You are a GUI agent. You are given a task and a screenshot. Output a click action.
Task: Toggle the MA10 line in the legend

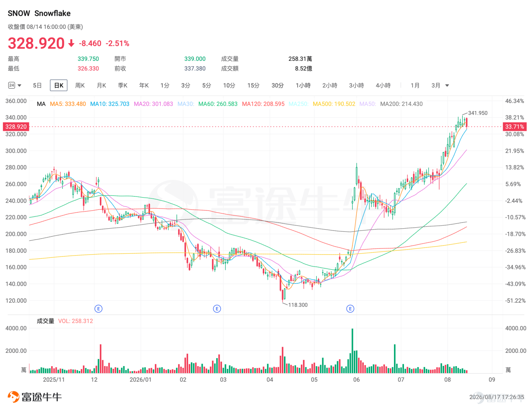[110, 104]
